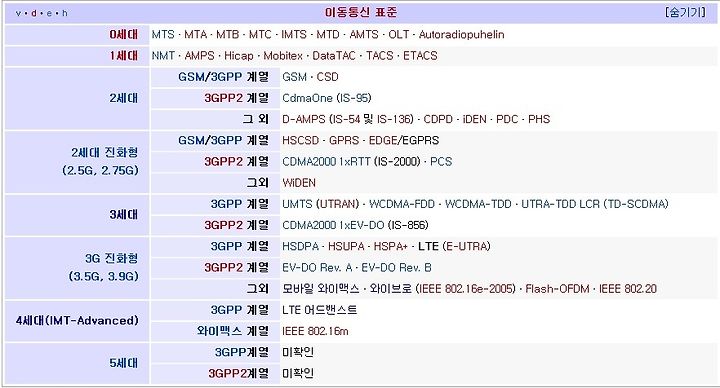Open the 'e' edit template link
The image size is (720, 388).
pyautogui.click(x=49, y=13)
